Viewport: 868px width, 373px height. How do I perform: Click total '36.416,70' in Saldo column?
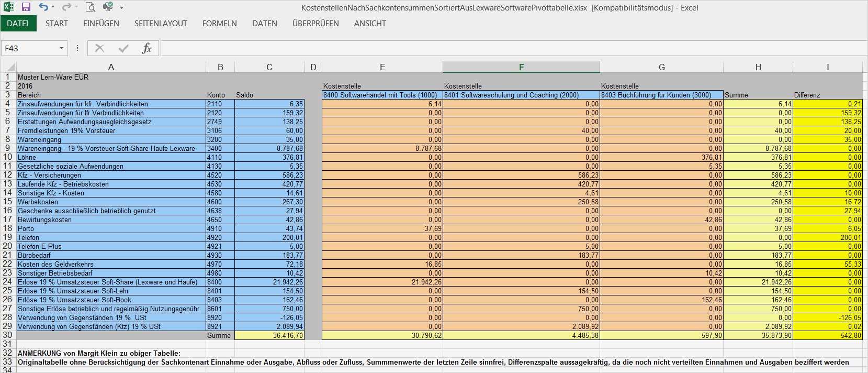pos(269,335)
